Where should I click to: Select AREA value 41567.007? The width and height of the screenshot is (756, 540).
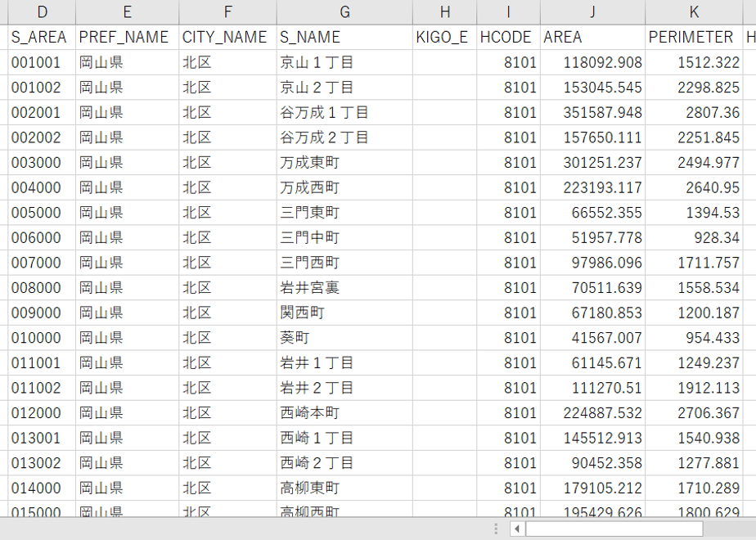click(x=592, y=338)
